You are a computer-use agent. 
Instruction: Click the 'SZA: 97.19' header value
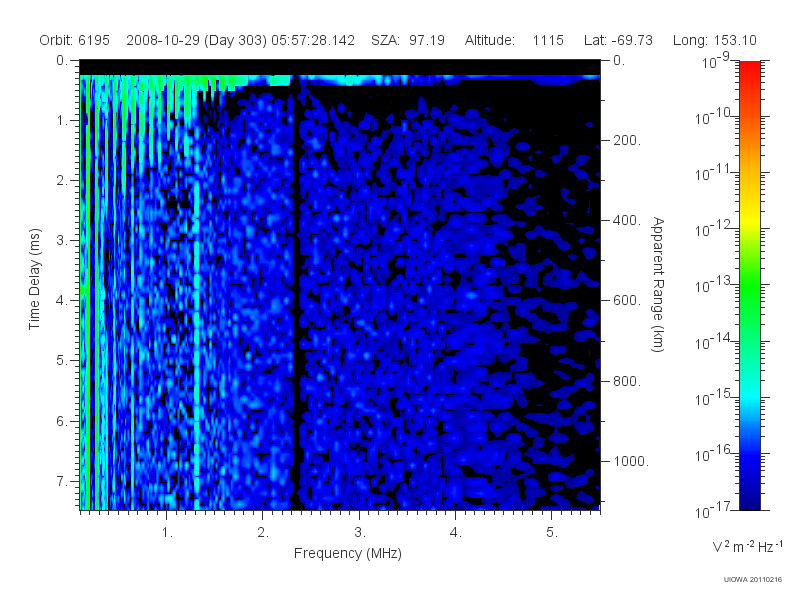(408, 40)
